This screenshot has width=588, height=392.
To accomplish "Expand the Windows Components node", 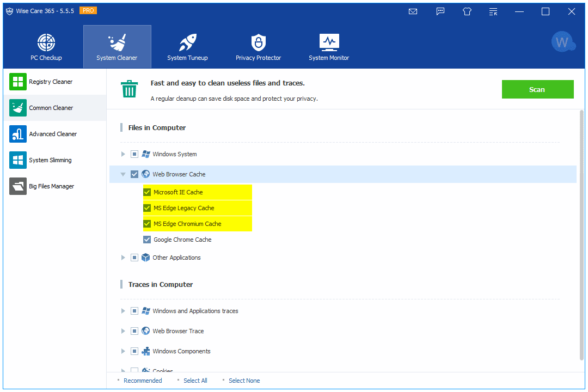I will [x=122, y=351].
